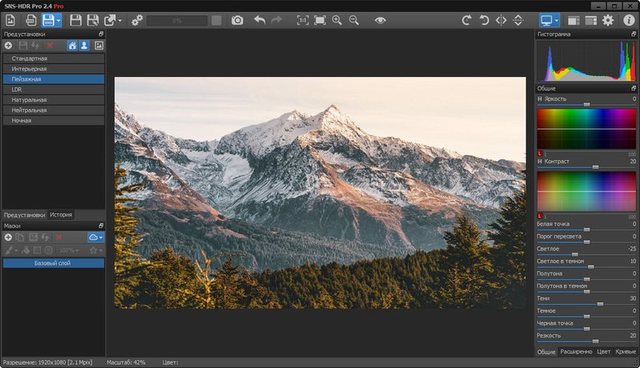The width and height of the screenshot is (640, 368).
Task: Select the Пейзажная preset
Action: (x=53, y=79)
